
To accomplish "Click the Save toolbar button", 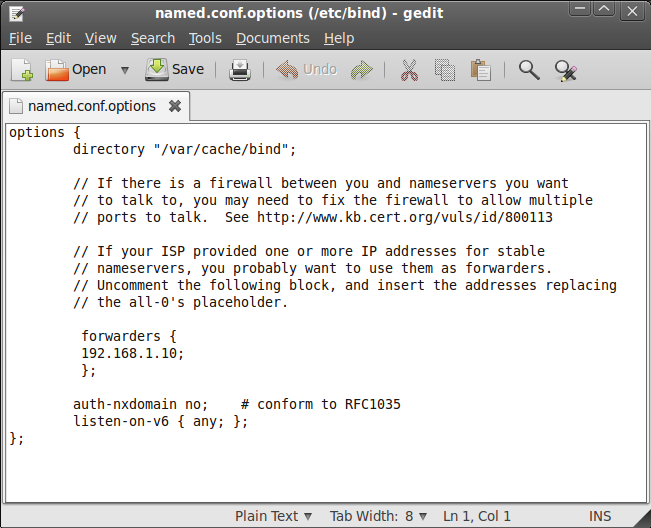I will tap(174, 69).
